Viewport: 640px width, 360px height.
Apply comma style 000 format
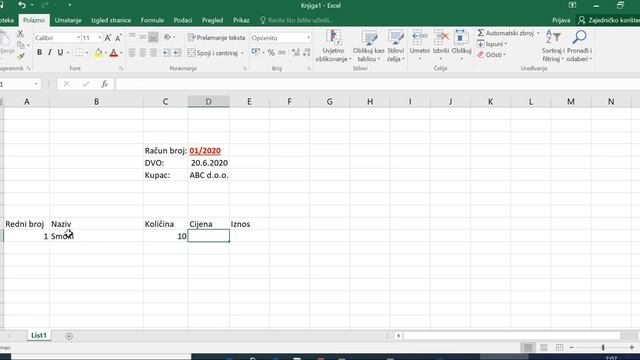click(282, 53)
